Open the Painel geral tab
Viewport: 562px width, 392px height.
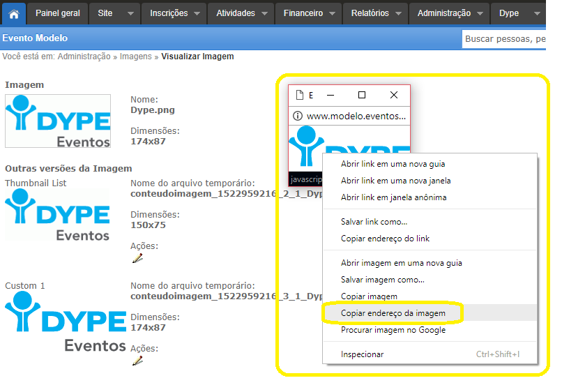(57, 13)
